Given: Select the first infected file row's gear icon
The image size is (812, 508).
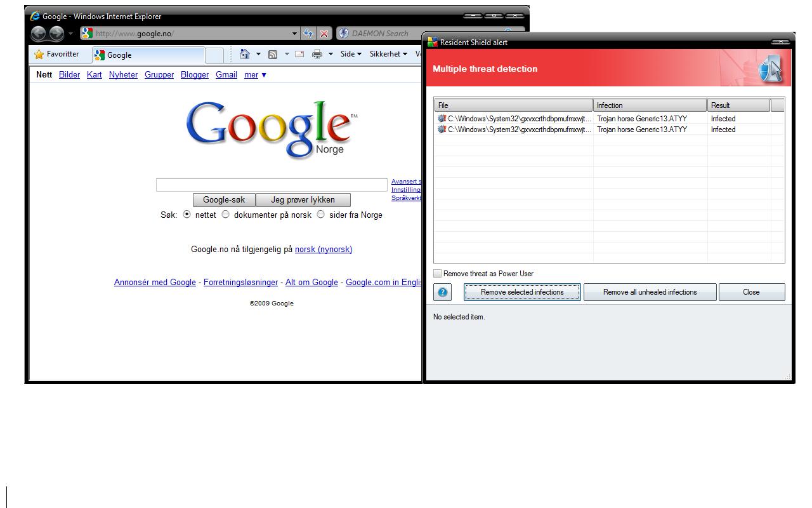Looking at the screenshot, I should pyautogui.click(x=442, y=119).
